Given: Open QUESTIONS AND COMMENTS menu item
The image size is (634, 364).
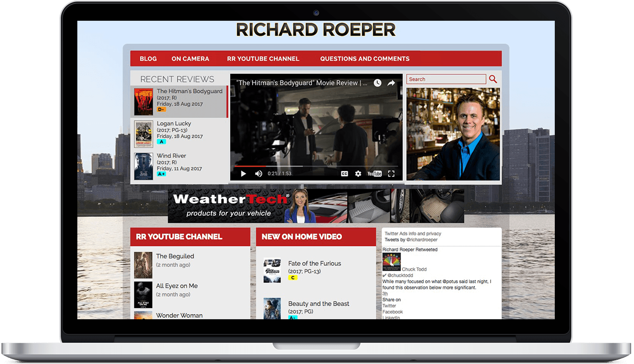Looking at the screenshot, I should tap(365, 59).
